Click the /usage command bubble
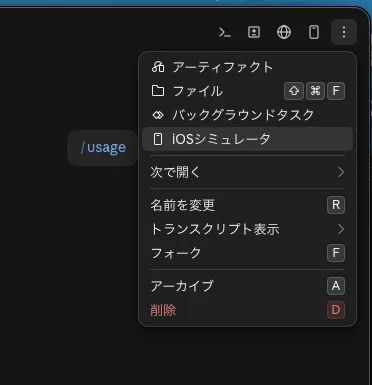 point(103,148)
